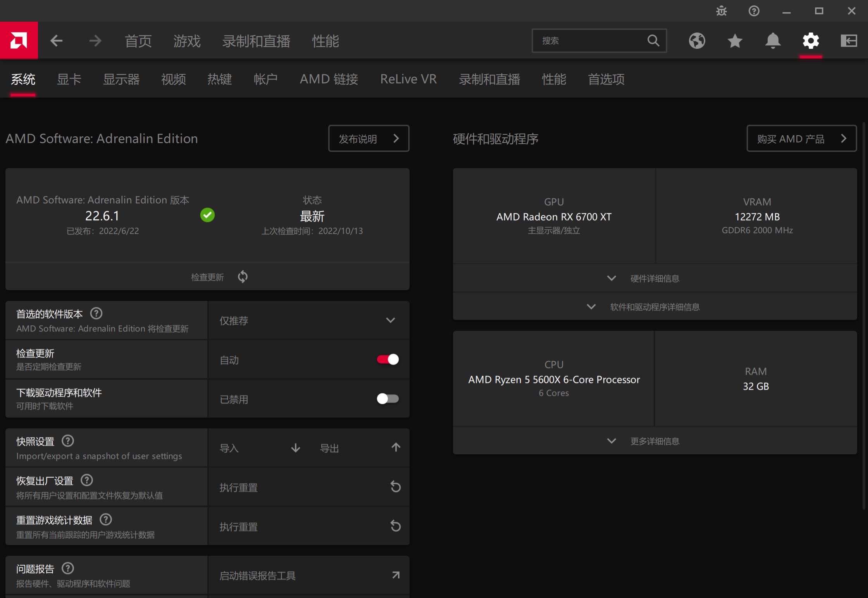Expand 硬件详细信息 section
Viewport: 868px width, 598px height.
[x=655, y=278]
